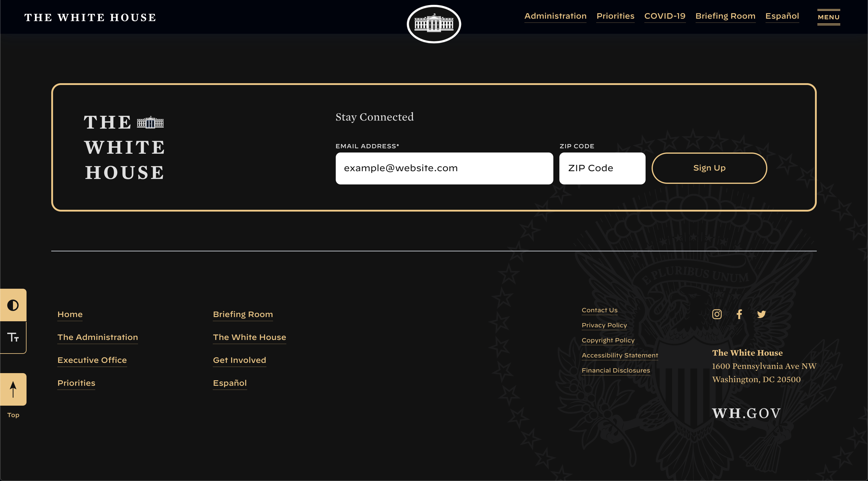The height and width of the screenshot is (481, 868).
Task: Focus the ZIP Code field
Action: tap(602, 168)
